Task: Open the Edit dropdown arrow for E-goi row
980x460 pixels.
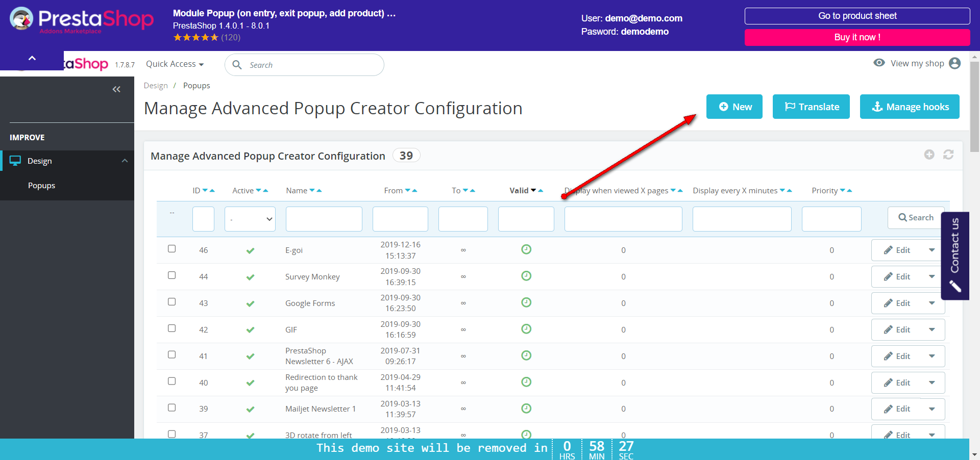Action: coord(932,250)
